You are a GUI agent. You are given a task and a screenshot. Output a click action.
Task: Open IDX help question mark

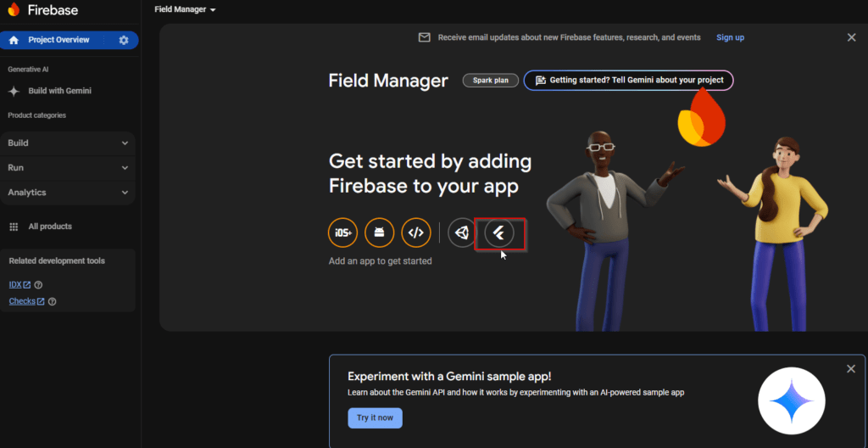point(38,285)
